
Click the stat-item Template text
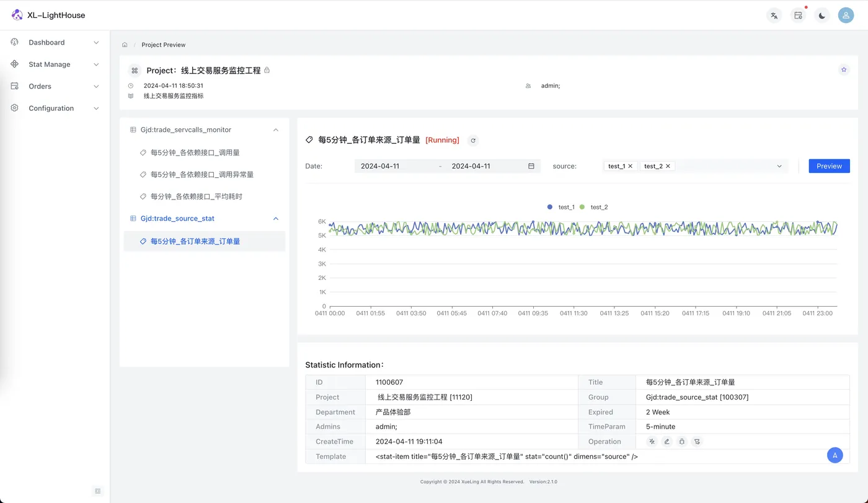pos(507,457)
